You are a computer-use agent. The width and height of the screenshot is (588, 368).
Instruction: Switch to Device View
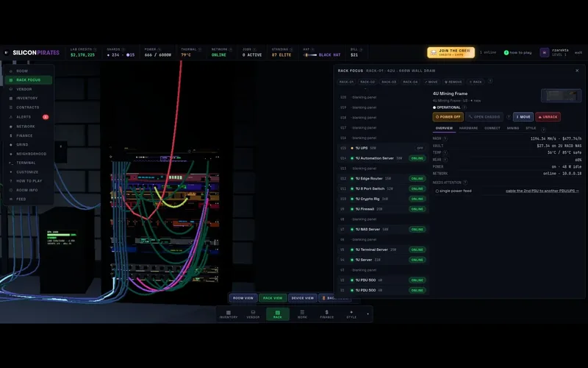pos(303,298)
